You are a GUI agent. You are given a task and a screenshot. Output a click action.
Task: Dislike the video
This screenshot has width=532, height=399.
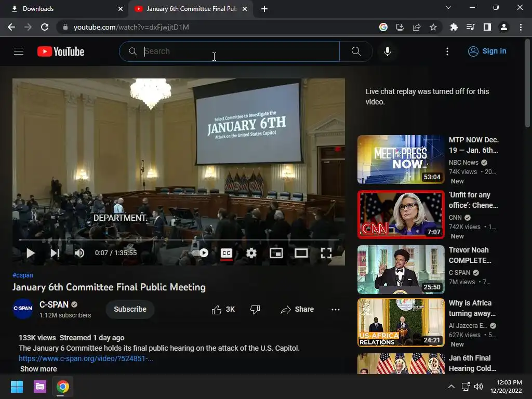[255, 310]
